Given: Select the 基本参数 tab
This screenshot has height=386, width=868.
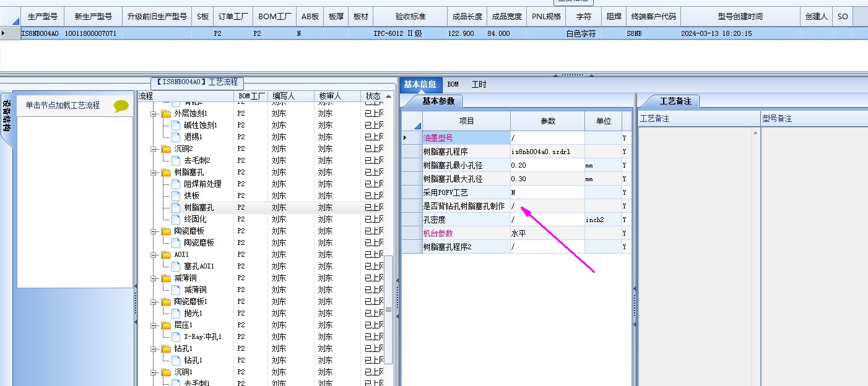Looking at the screenshot, I should click(x=438, y=101).
